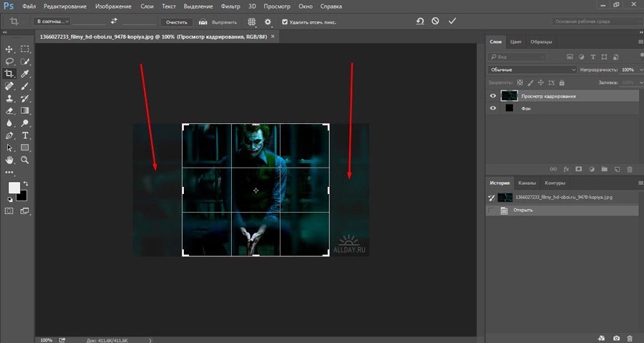Select the Gradient tool

pos(25,111)
